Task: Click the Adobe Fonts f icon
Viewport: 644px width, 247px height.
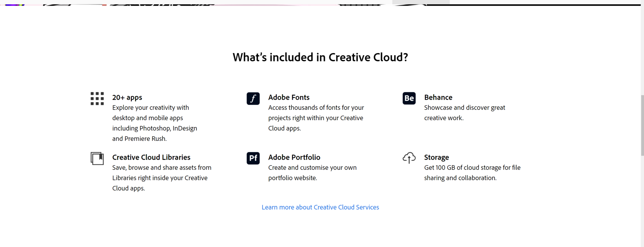Action: click(253, 99)
